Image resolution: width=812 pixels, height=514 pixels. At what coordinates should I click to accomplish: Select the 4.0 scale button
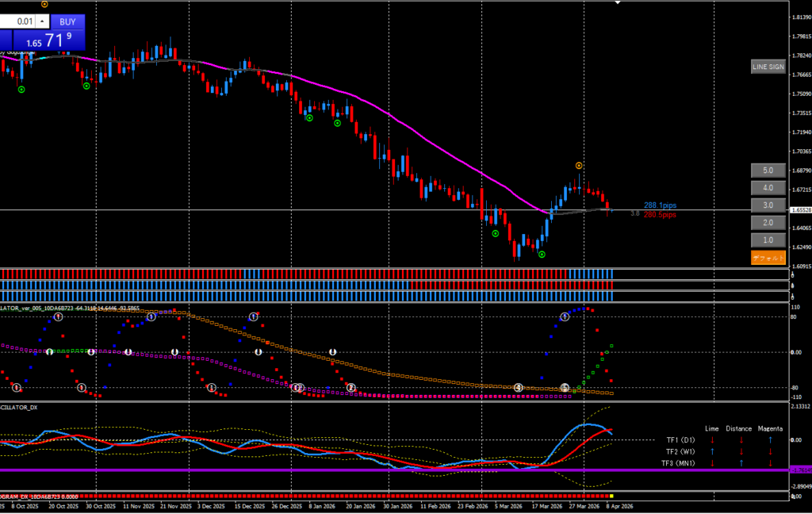pos(768,188)
